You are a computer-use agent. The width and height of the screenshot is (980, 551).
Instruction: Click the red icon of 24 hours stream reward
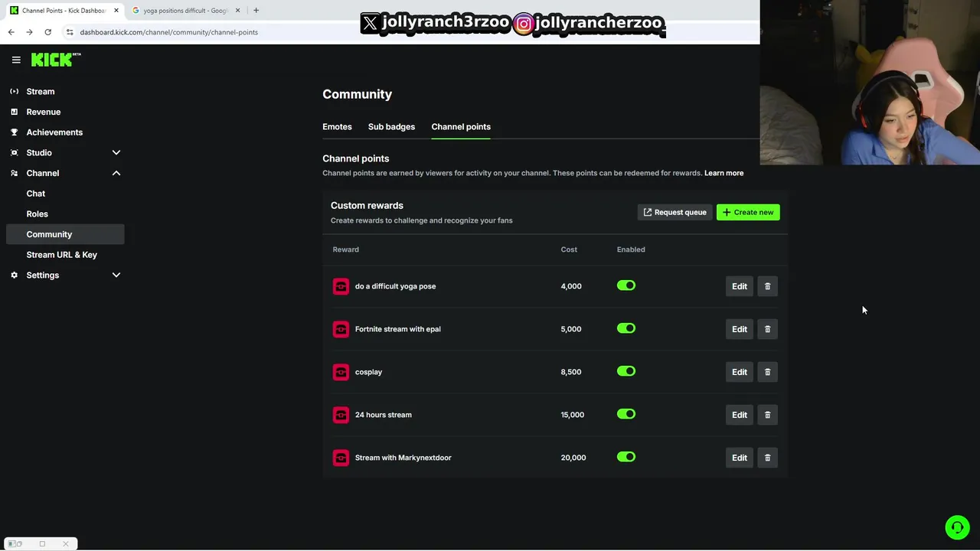coord(341,415)
